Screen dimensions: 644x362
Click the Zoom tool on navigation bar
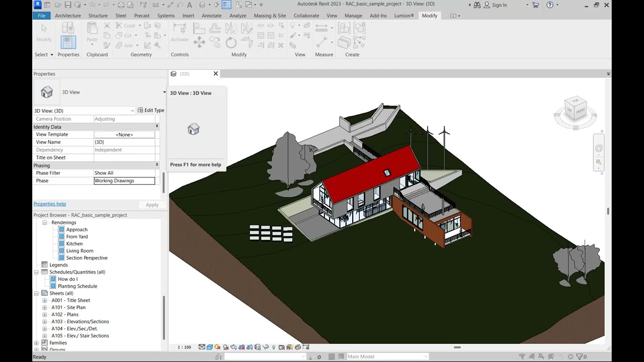[x=599, y=161]
